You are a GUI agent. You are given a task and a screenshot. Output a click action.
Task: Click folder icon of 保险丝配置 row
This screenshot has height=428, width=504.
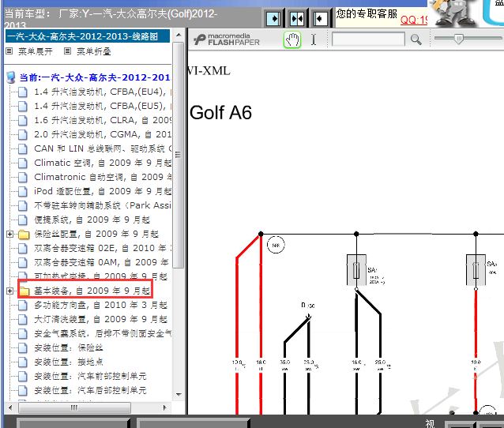pyautogui.click(x=24, y=235)
